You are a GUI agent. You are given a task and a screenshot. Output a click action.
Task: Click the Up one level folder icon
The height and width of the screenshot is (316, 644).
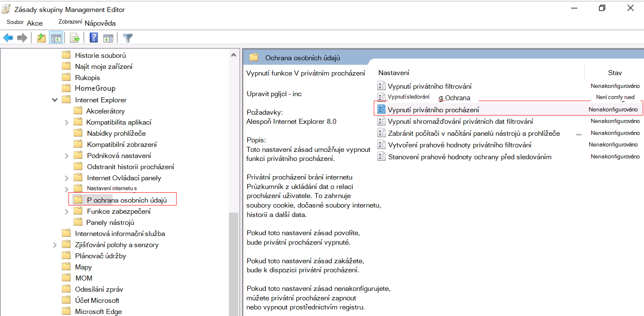click(41, 38)
